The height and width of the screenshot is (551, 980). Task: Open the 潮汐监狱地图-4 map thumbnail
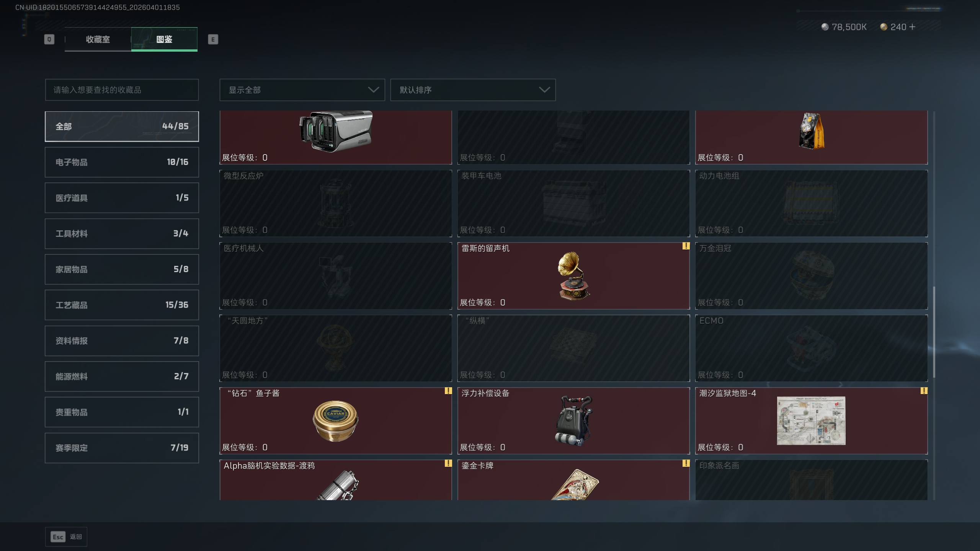click(811, 421)
